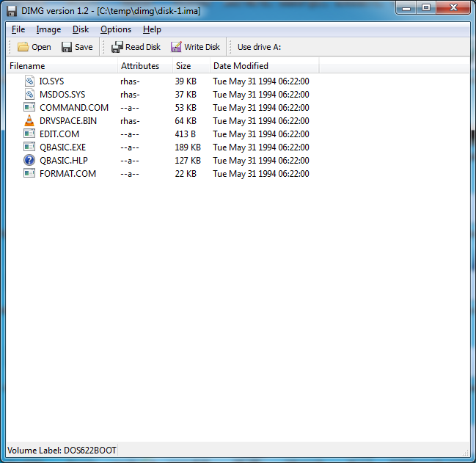This screenshot has height=463, width=476.
Task: Sort by the Size column header
Action: (x=191, y=66)
